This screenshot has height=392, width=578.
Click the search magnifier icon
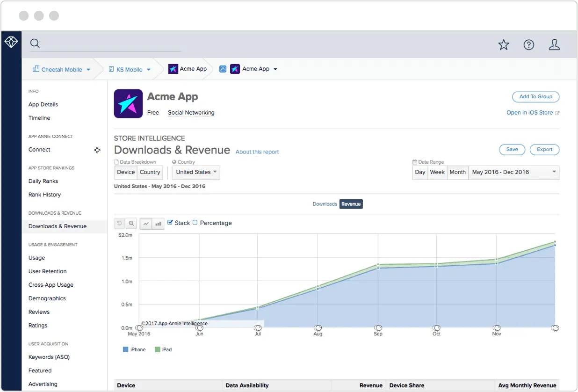[x=35, y=44]
